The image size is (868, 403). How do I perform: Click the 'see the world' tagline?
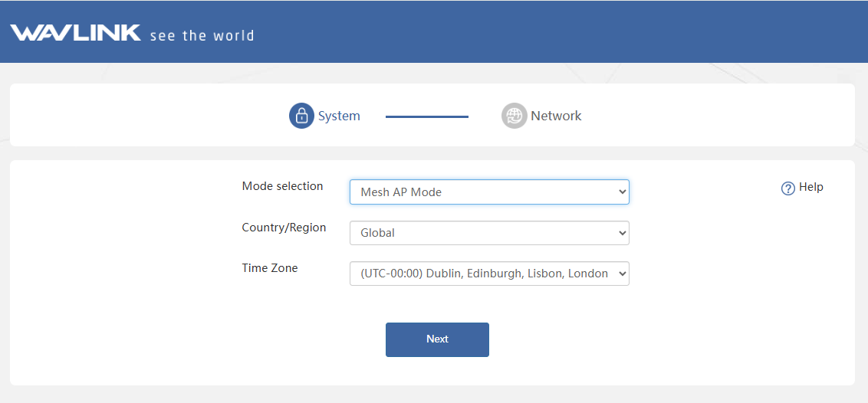202,36
